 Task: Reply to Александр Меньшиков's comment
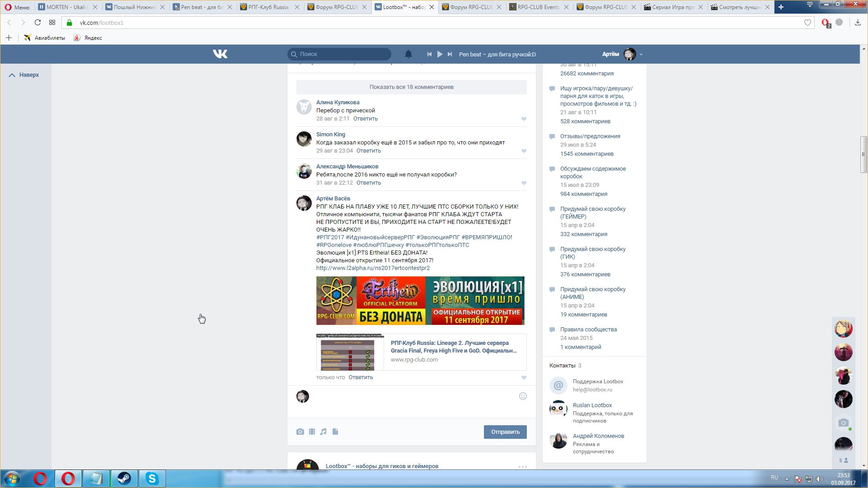pyautogui.click(x=369, y=183)
